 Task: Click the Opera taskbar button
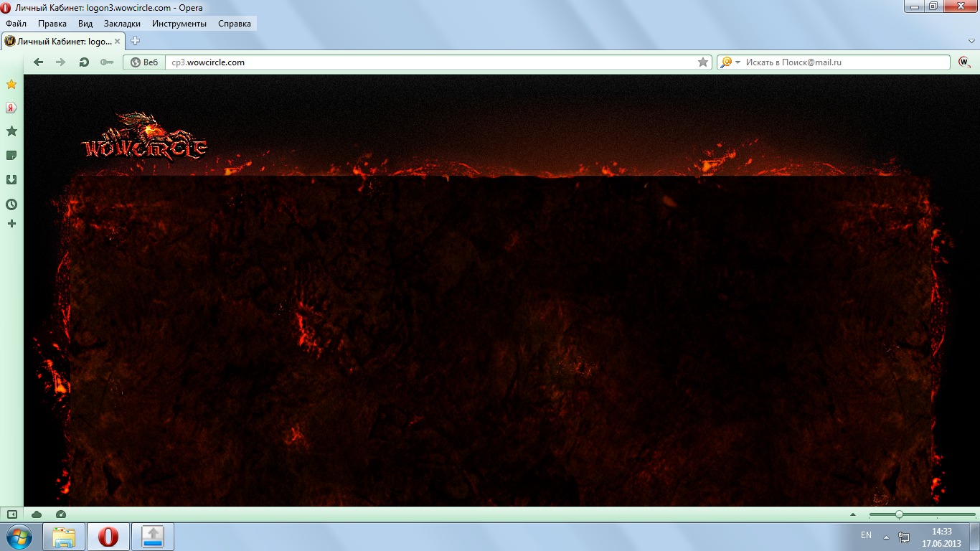[x=108, y=537]
